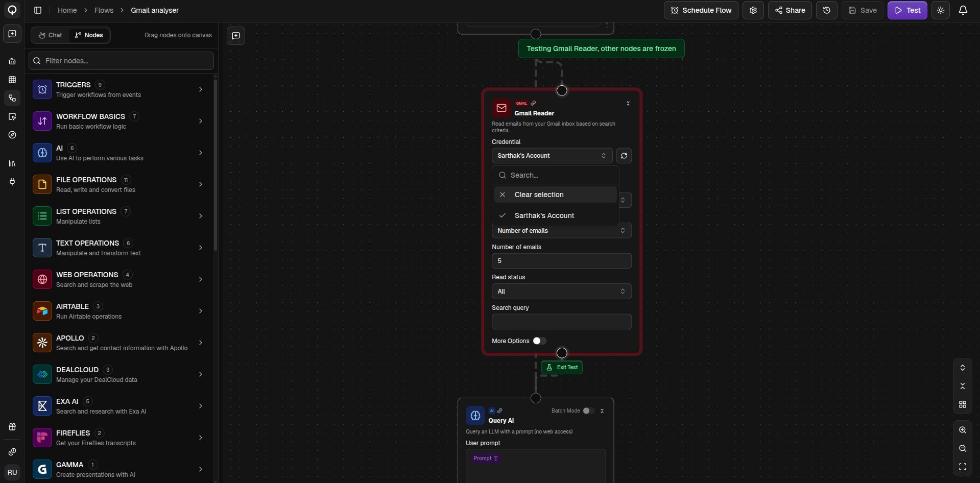
Task: Open the gift icon in left rail
Action: point(12,427)
